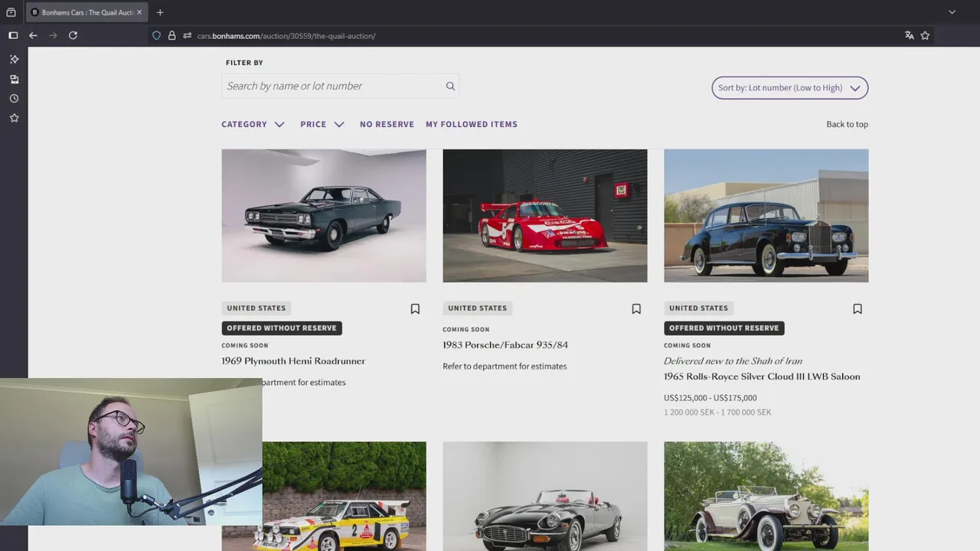Click the browser forward arrow
Image resolution: width=980 pixels, height=551 pixels.
point(53,35)
